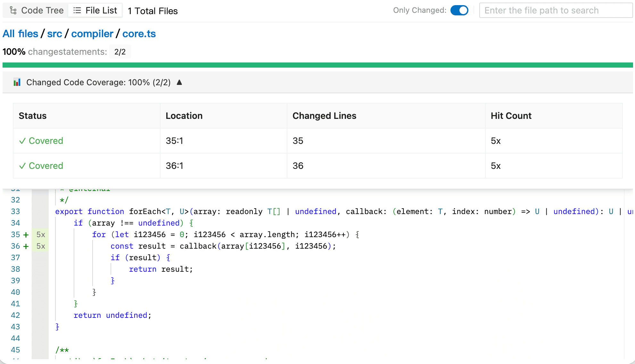This screenshot has width=635, height=364.
Task: Collapse the Changed Code Coverage panel
Action: coord(179,82)
